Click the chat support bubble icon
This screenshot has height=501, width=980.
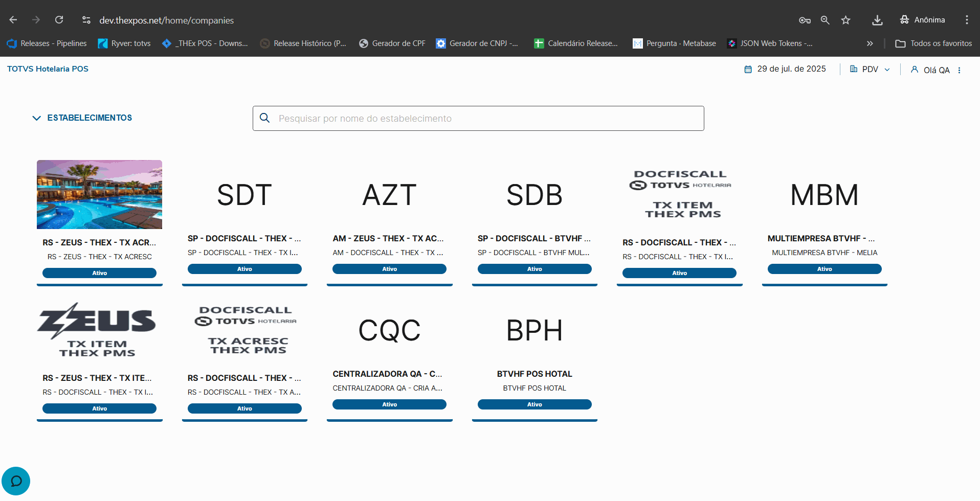[x=16, y=481]
